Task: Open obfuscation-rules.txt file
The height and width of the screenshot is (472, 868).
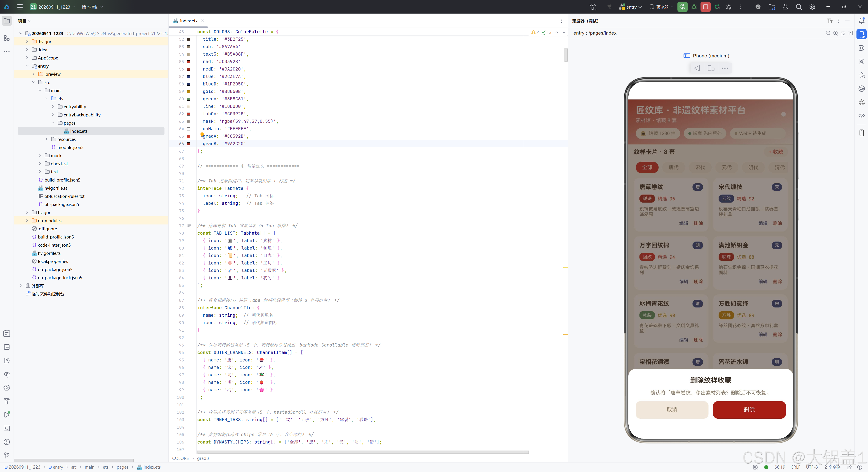Action: tap(64, 196)
